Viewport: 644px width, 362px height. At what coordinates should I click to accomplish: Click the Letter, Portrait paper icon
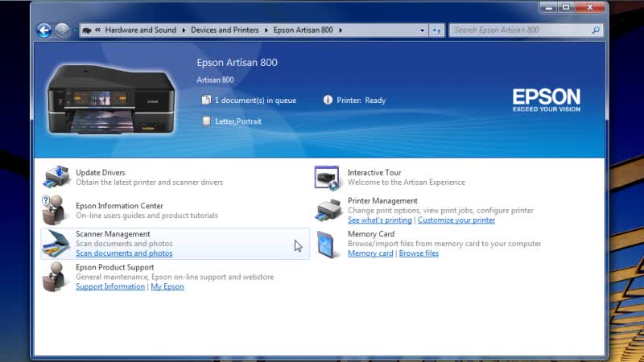click(206, 121)
